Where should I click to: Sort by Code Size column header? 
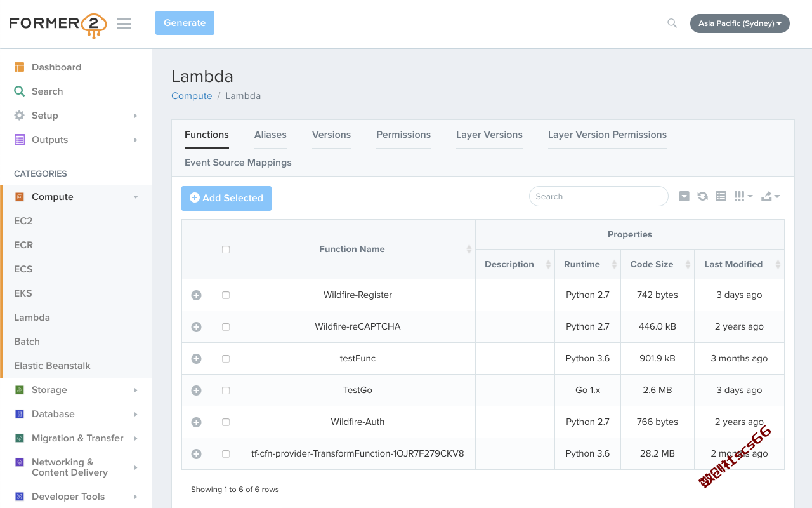[657, 264]
